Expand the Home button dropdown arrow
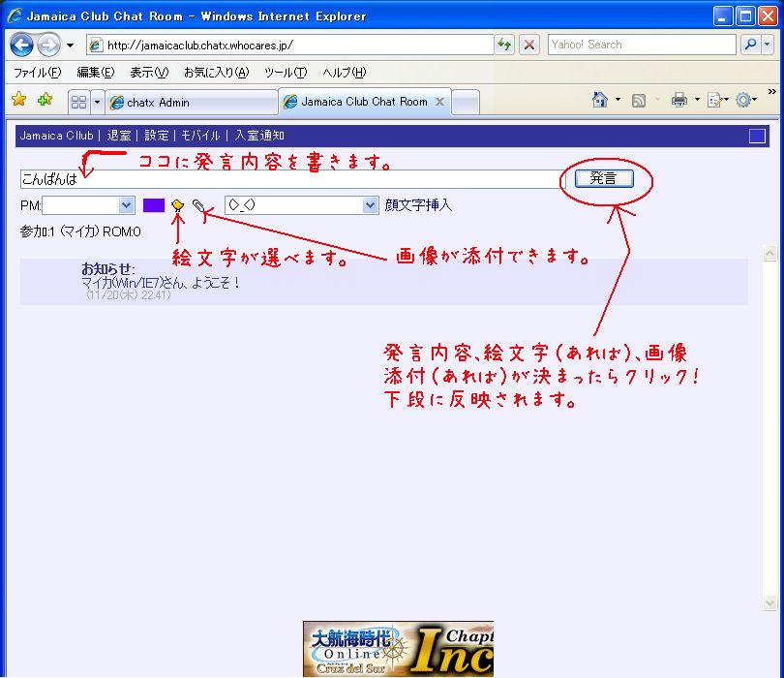The width and height of the screenshot is (784, 678). [x=618, y=100]
